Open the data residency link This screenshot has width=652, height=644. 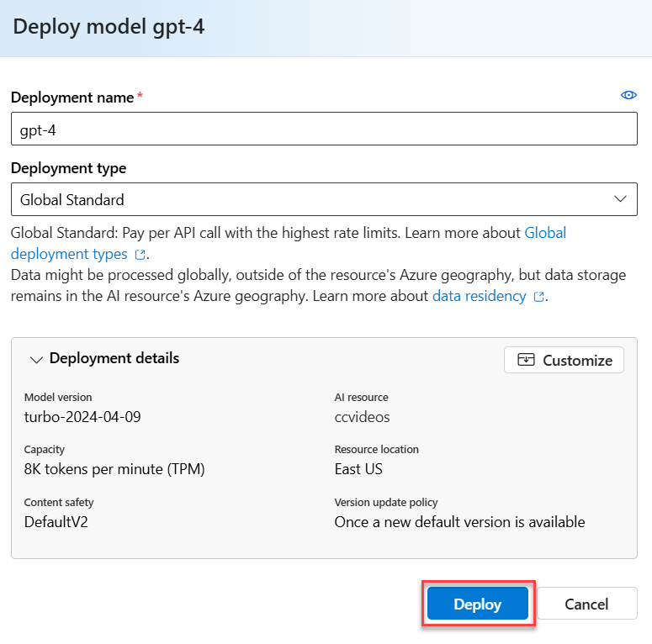(x=479, y=296)
